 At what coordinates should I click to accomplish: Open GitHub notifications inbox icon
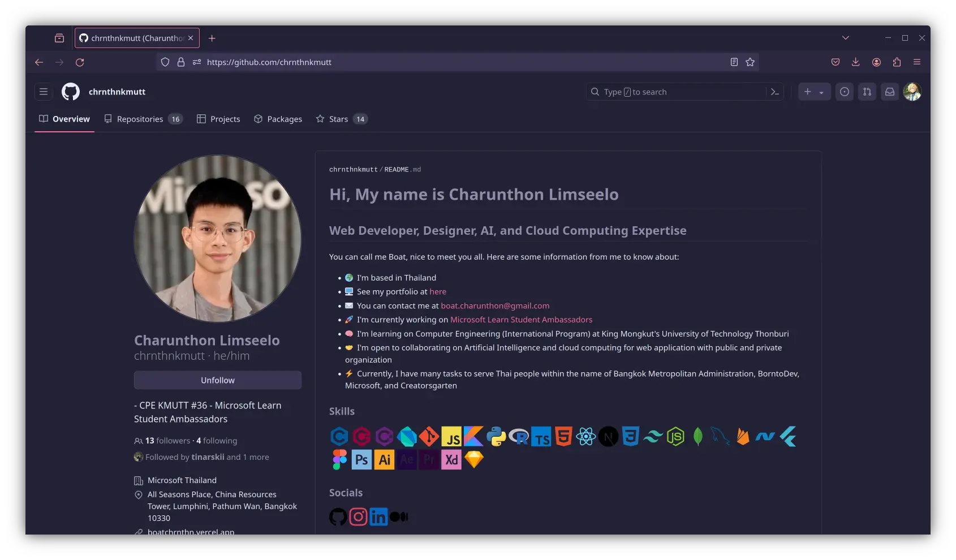pyautogui.click(x=890, y=92)
